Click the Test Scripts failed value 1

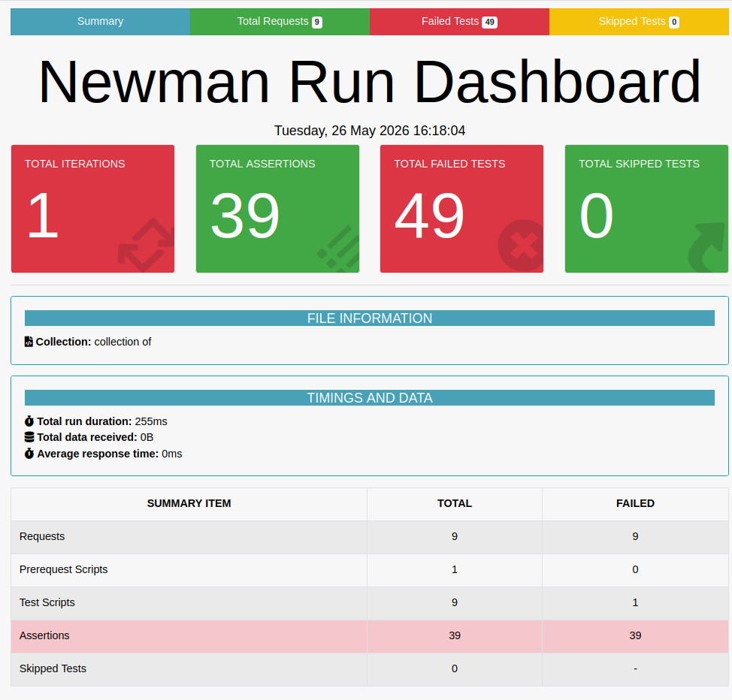click(635, 602)
